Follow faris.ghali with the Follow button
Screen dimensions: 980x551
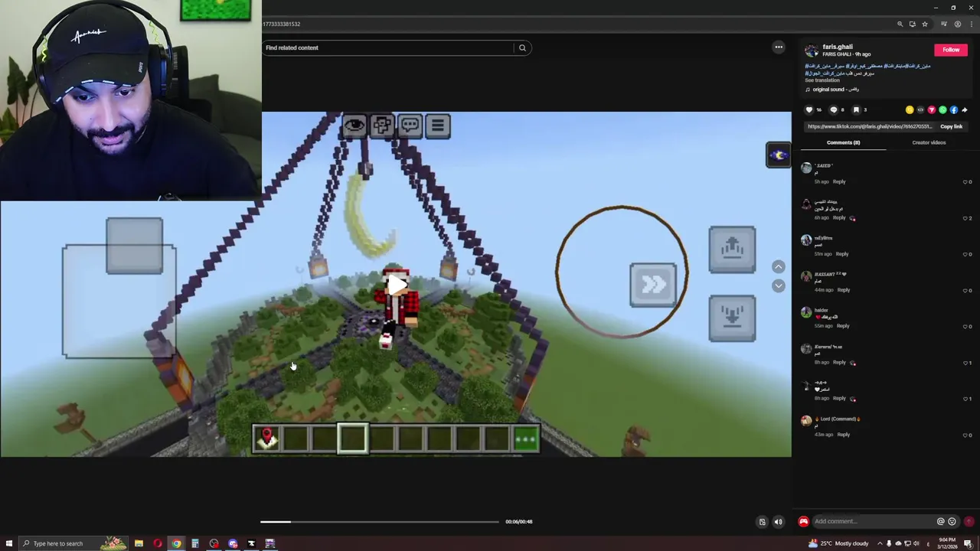tap(951, 50)
